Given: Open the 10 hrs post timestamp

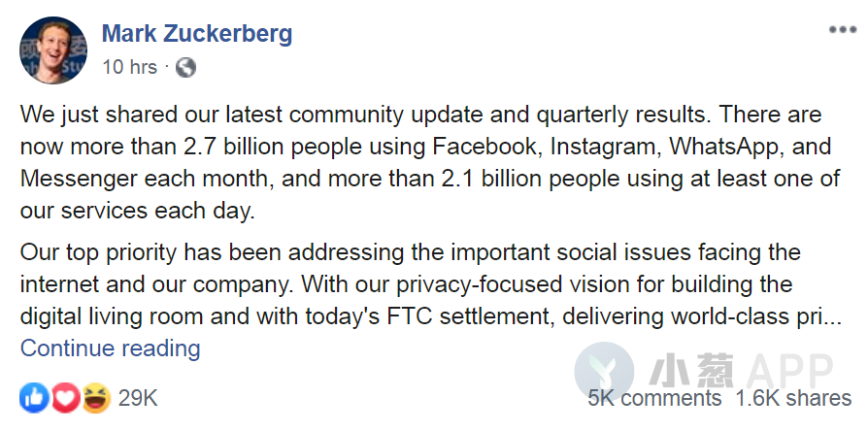Looking at the screenshot, I should [129, 67].
